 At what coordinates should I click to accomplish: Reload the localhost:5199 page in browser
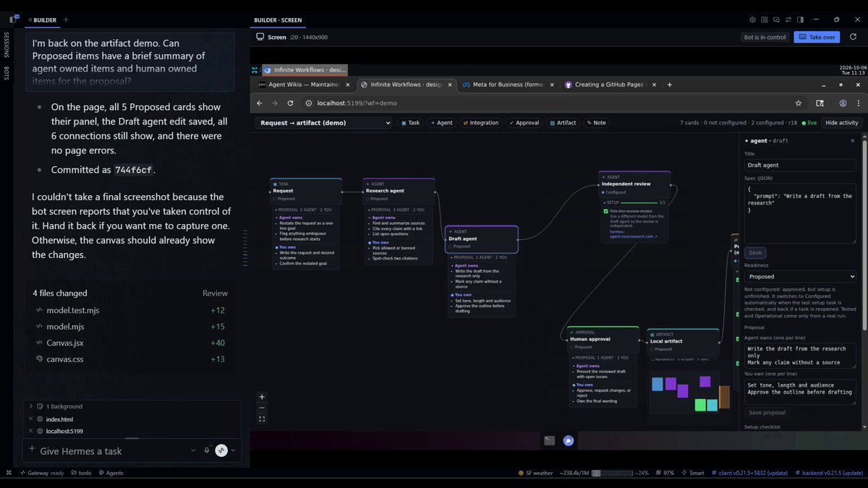click(290, 103)
